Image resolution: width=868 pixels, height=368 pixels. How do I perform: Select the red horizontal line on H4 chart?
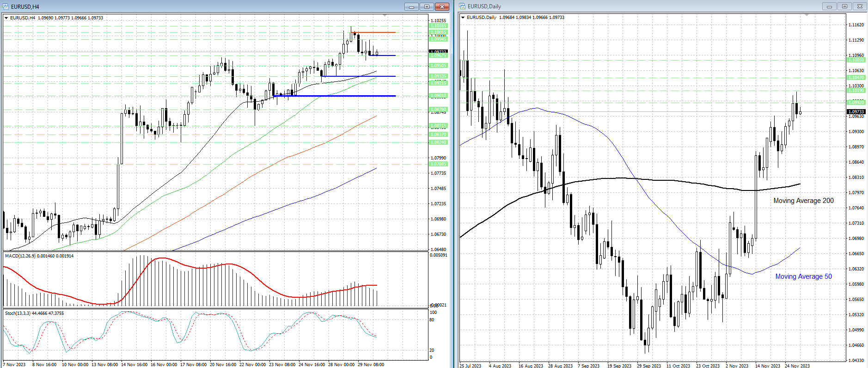[374, 32]
